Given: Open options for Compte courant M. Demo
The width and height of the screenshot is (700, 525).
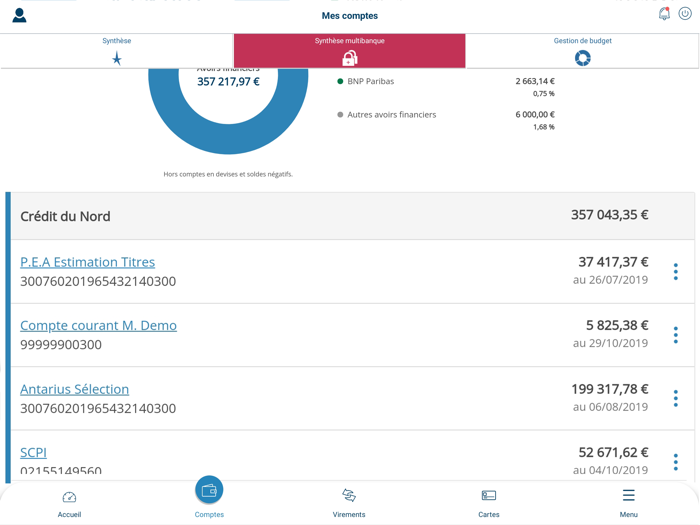Looking at the screenshot, I should pyautogui.click(x=676, y=335).
